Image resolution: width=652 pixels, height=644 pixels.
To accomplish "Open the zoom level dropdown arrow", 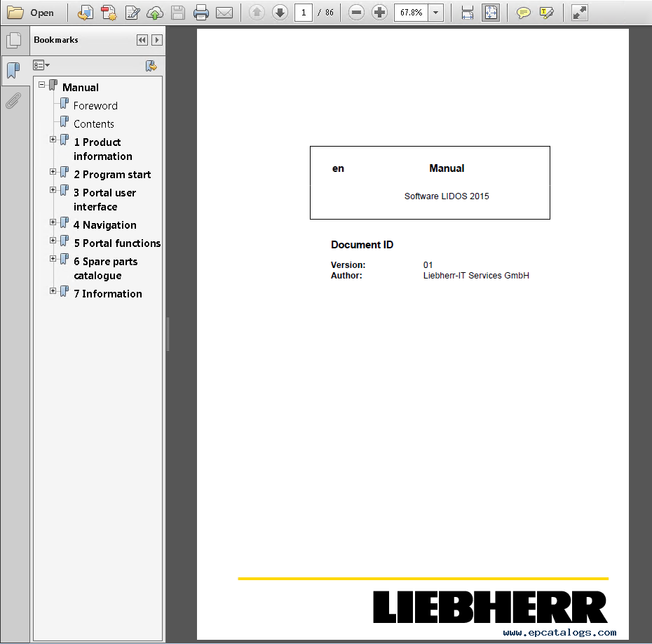I will [435, 13].
